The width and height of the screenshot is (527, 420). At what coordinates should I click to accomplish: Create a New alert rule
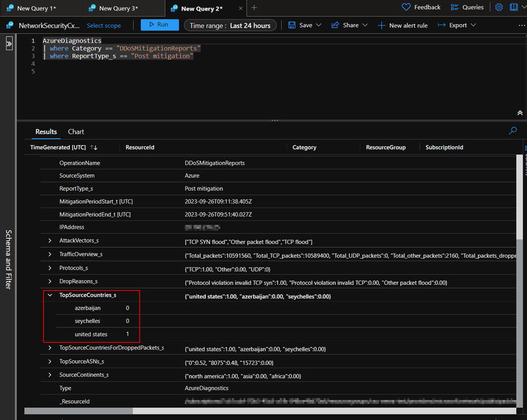pyautogui.click(x=402, y=25)
